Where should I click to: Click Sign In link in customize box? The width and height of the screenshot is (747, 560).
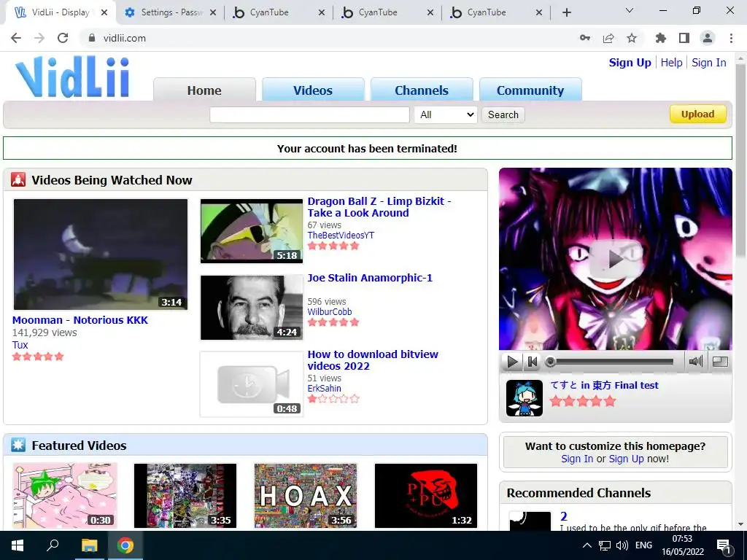pos(577,459)
